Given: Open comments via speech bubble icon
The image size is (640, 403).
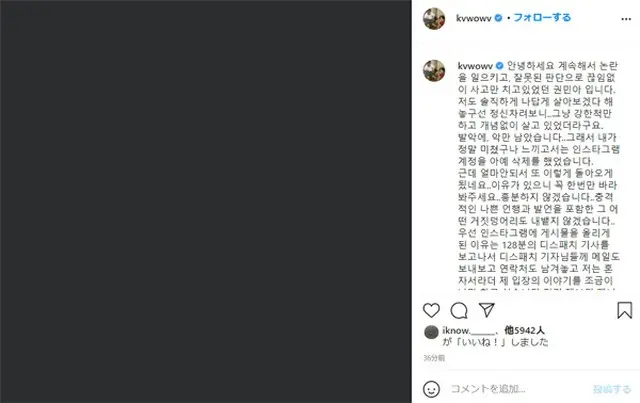Looking at the screenshot, I should point(459,310).
